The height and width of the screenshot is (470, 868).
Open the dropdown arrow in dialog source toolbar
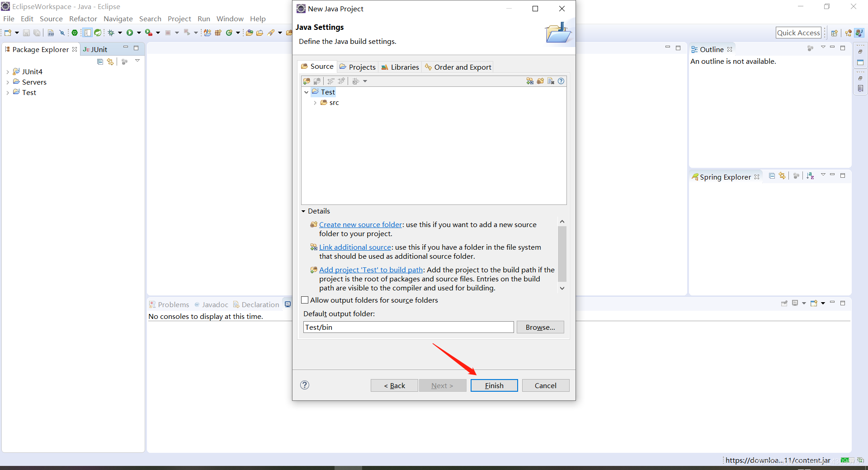(x=365, y=81)
